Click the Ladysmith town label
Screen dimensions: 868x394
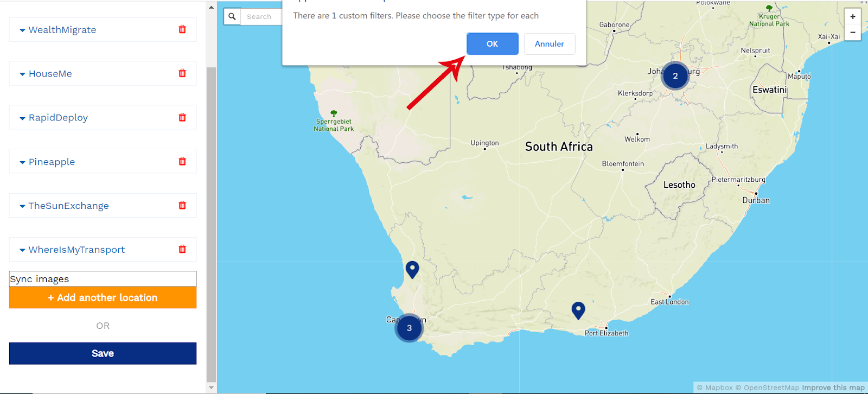click(x=722, y=147)
